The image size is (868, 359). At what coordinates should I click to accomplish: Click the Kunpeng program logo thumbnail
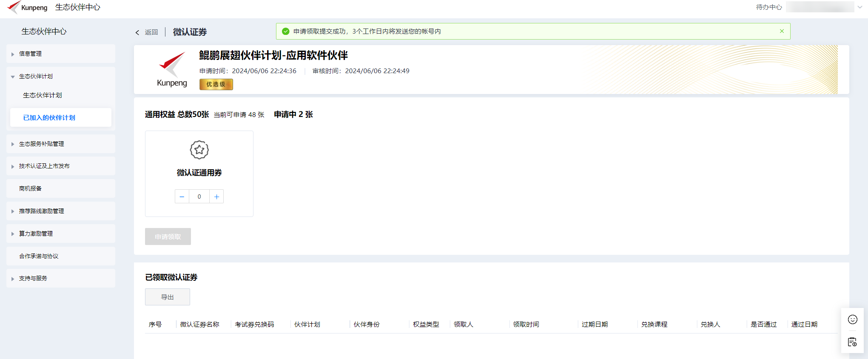pyautogui.click(x=172, y=69)
